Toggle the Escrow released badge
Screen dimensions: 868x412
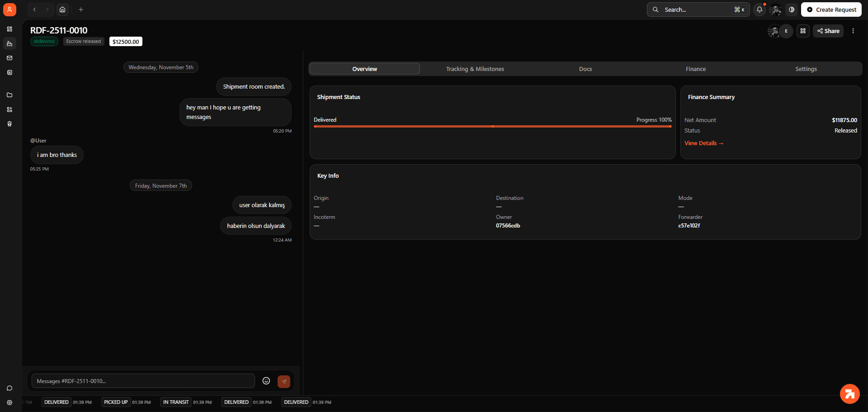[84, 41]
